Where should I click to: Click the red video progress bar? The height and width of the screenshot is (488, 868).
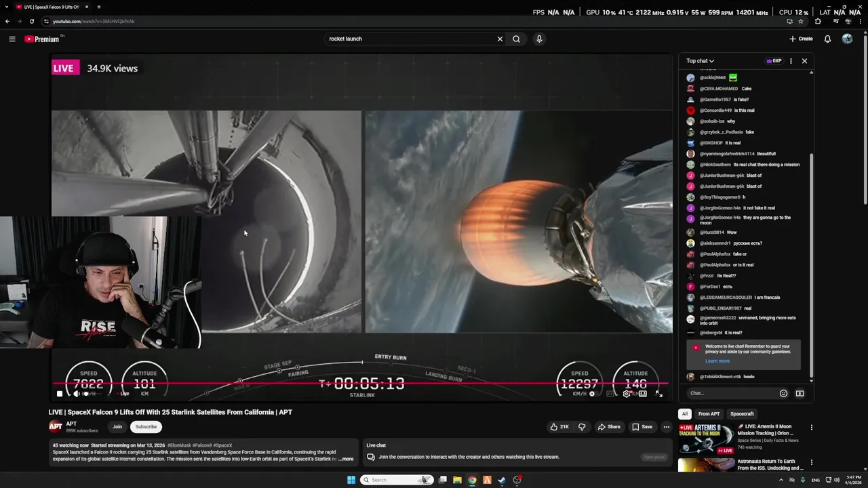click(x=361, y=384)
